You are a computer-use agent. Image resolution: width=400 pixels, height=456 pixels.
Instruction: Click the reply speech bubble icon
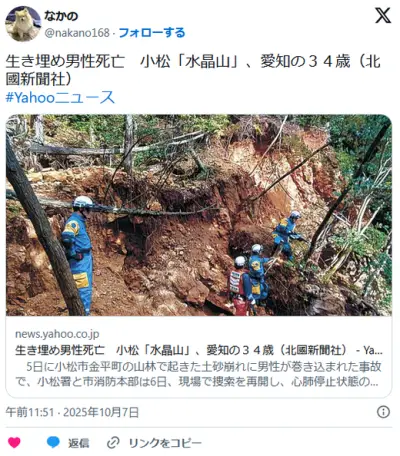[53, 442]
